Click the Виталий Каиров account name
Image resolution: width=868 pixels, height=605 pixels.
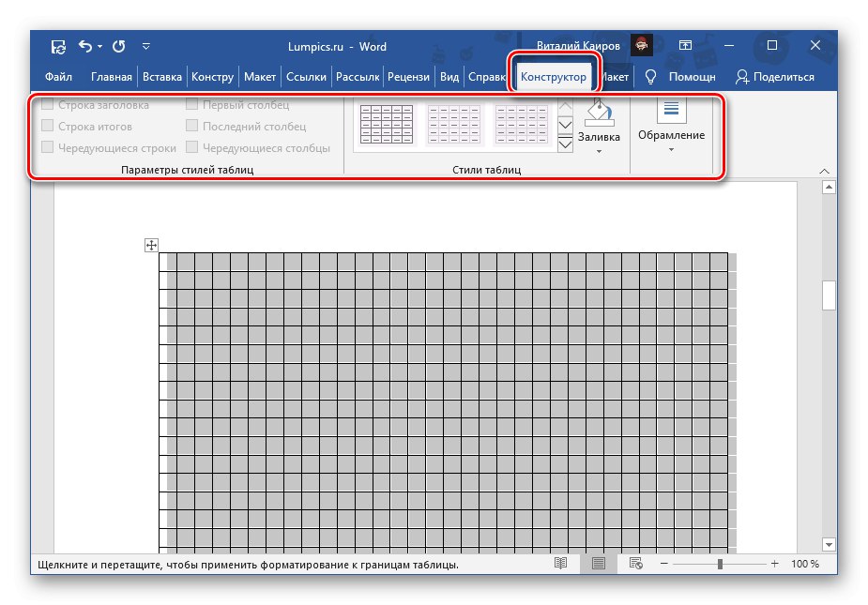click(578, 46)
